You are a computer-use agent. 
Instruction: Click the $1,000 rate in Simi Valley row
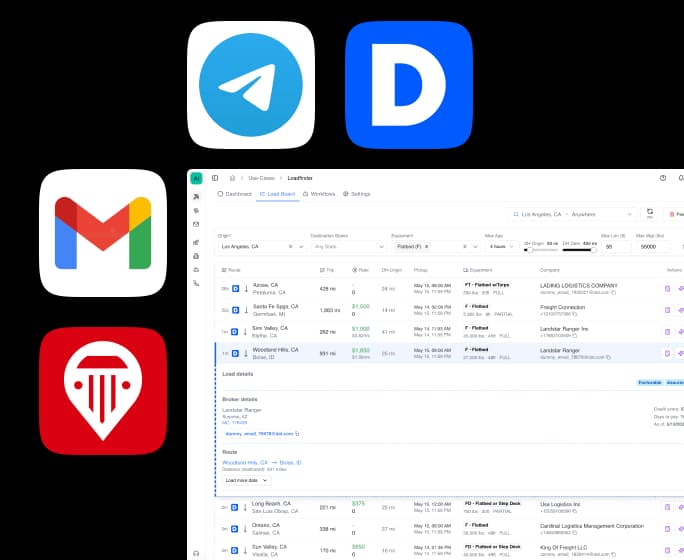[361, 329]
